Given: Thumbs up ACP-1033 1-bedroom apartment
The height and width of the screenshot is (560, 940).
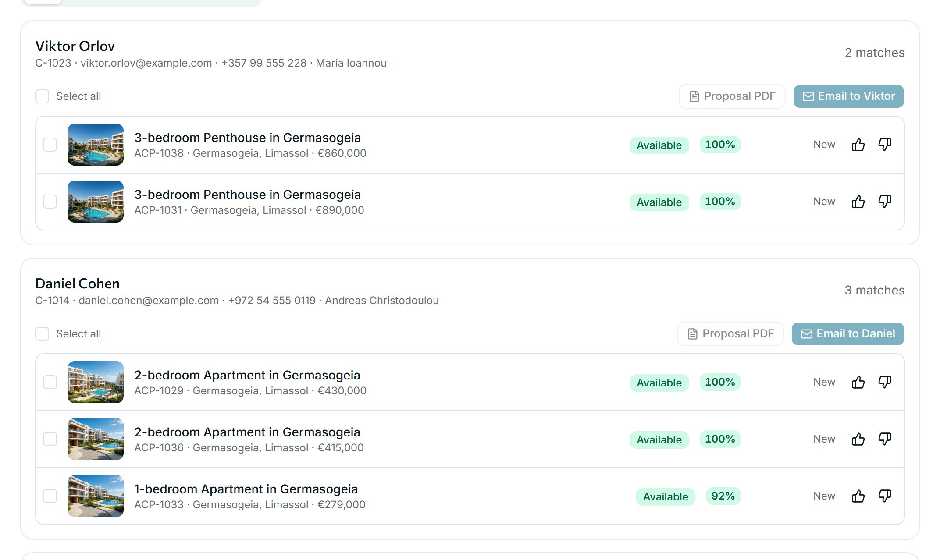Looking at the screenshot, I should coord(858,496).
